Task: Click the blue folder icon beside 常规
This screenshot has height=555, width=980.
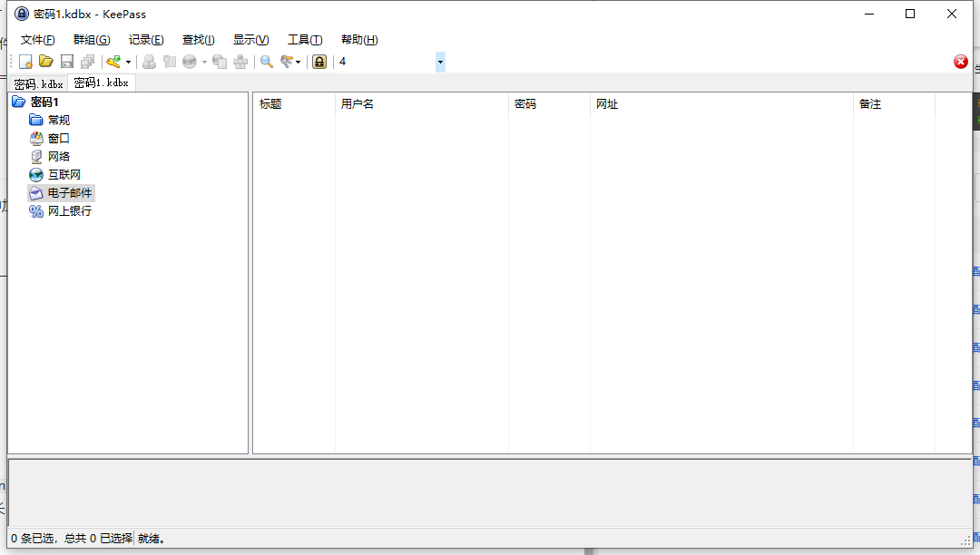Action: pyautogui.click(x=36, y=120)
